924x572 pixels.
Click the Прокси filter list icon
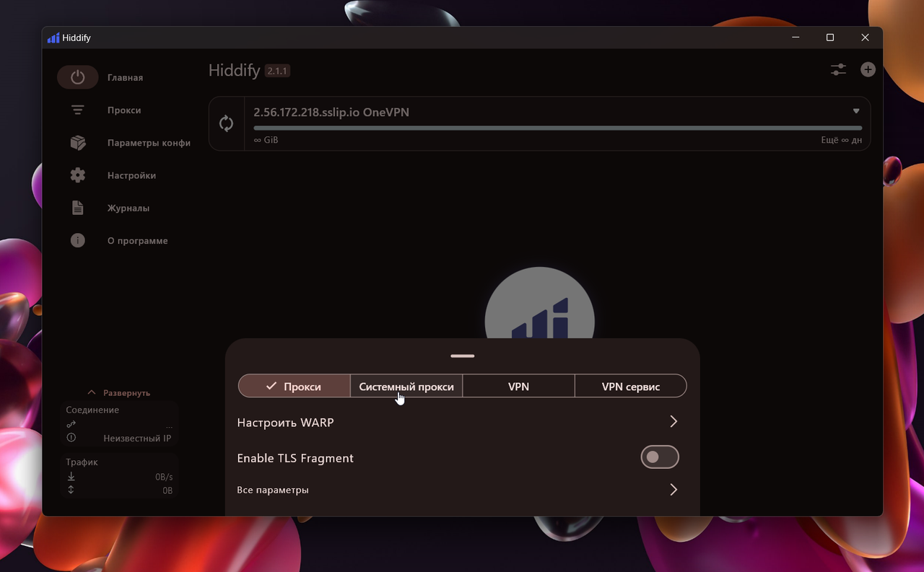tap(77, 110)
